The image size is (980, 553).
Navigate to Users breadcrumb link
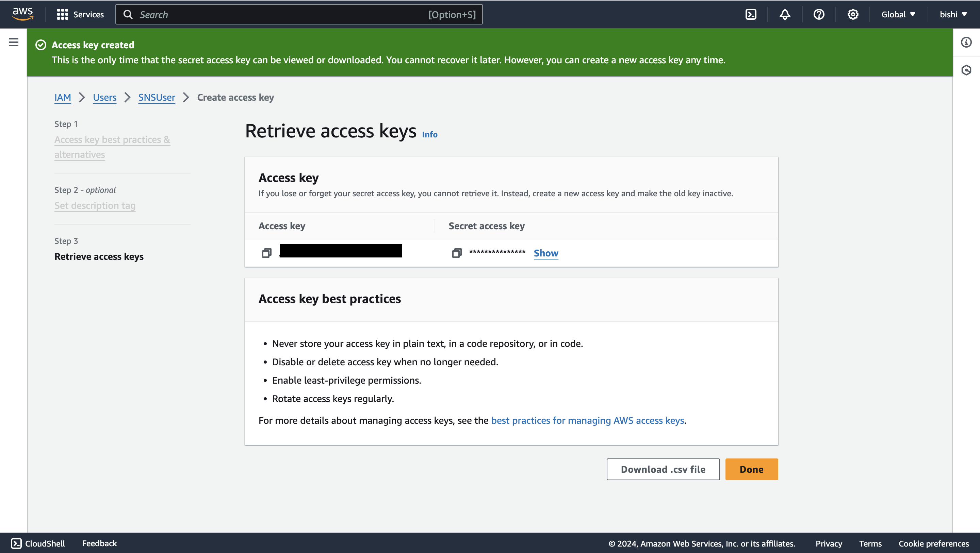[x=104, y=97]
